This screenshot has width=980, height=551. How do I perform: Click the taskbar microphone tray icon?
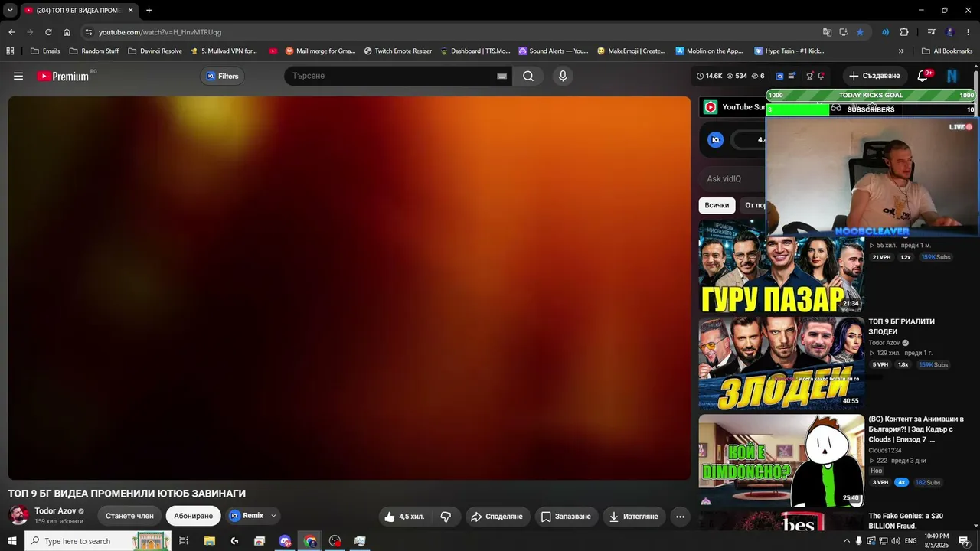[x=858, y=541]
